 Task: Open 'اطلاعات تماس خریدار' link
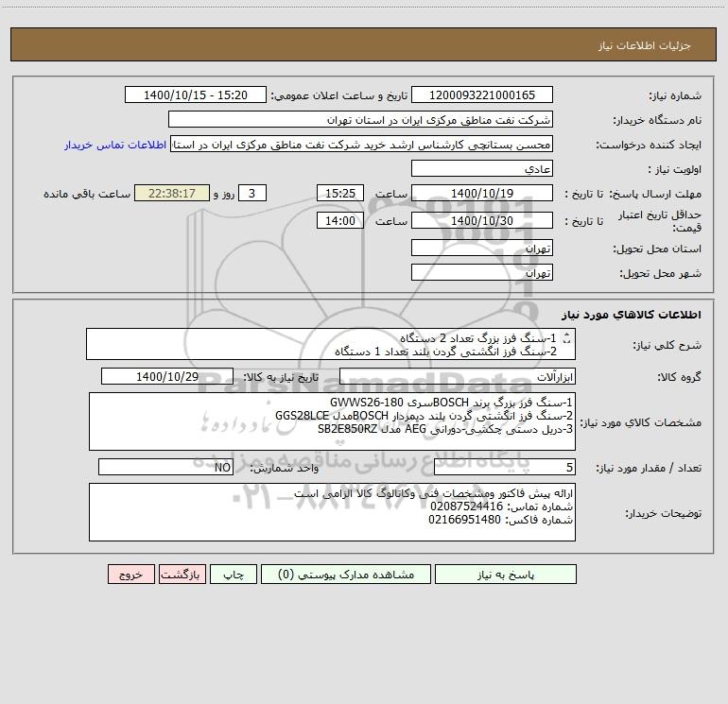click(115, 145)
